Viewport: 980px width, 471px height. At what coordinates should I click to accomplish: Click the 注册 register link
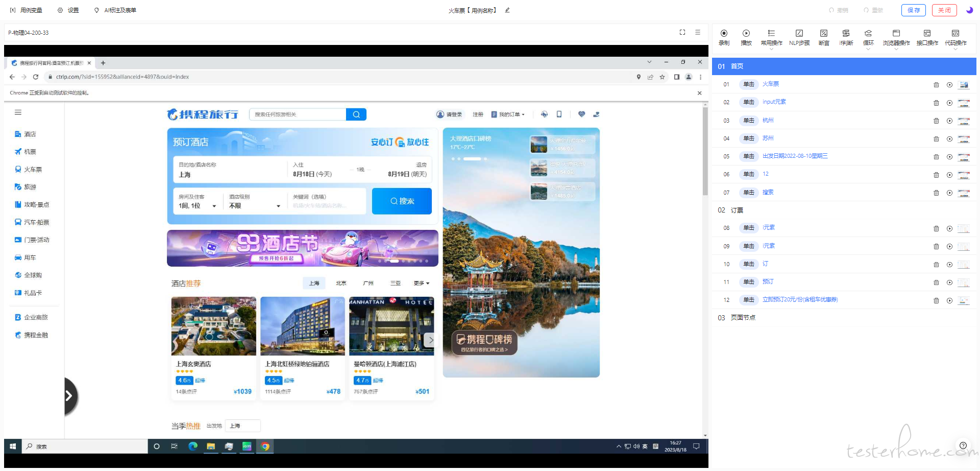[478, 114]
